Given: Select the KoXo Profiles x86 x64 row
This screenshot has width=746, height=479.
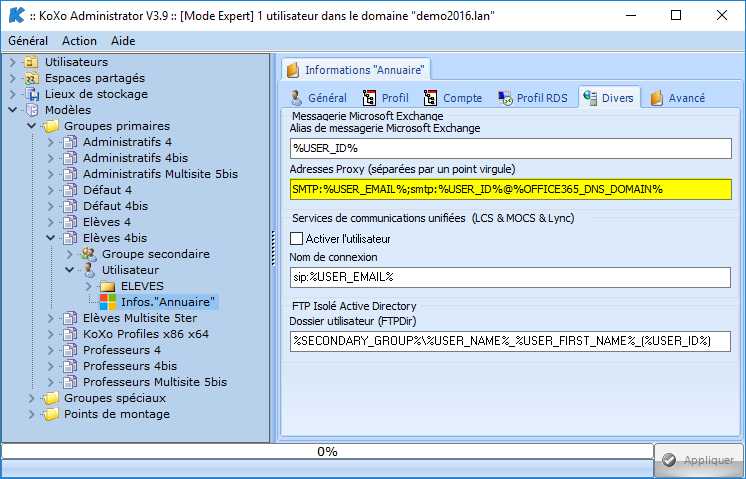Looking at the screenshot, I should point(146,334).
